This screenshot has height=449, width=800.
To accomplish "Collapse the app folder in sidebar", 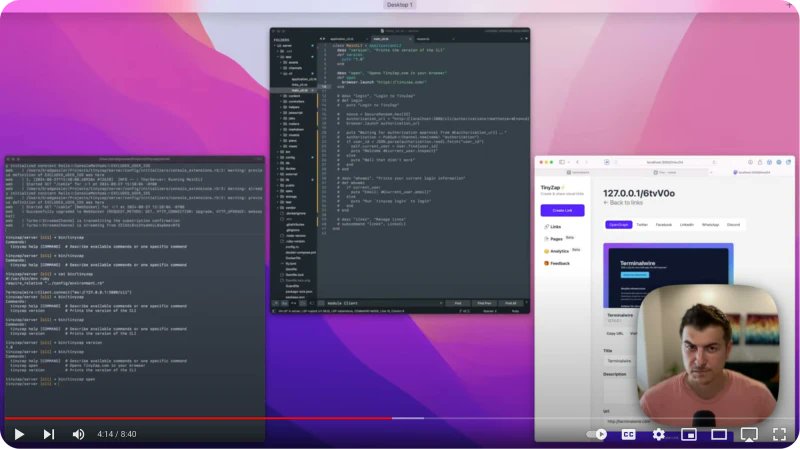I will click(278, 57).
